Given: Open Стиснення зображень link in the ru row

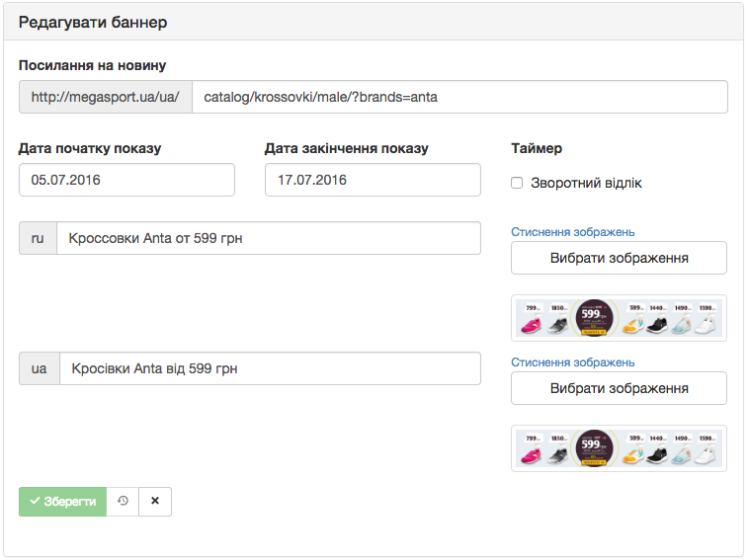Looking at the screenshot, I should click(x=572, y=232).
